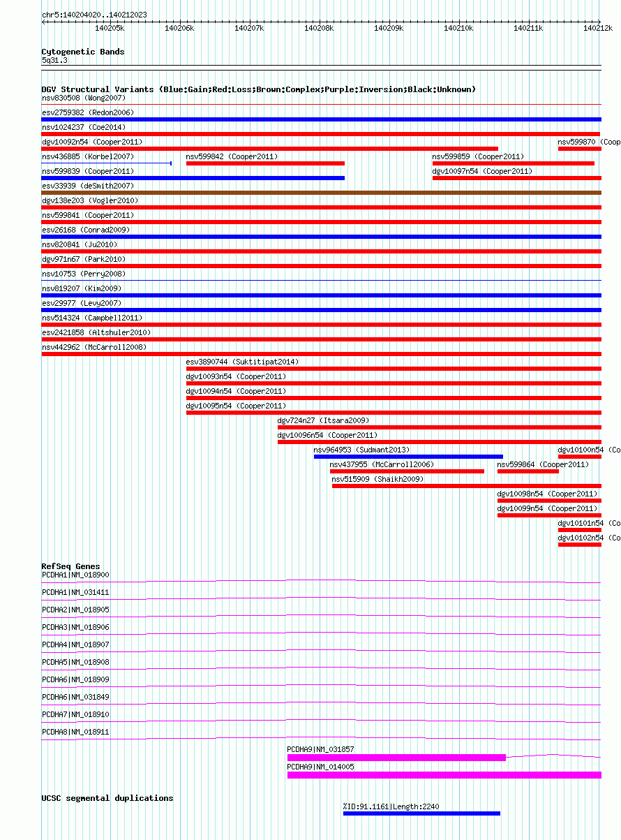
Task: Click the truncated nsv599870 variant label
Action: pos(589,142)
